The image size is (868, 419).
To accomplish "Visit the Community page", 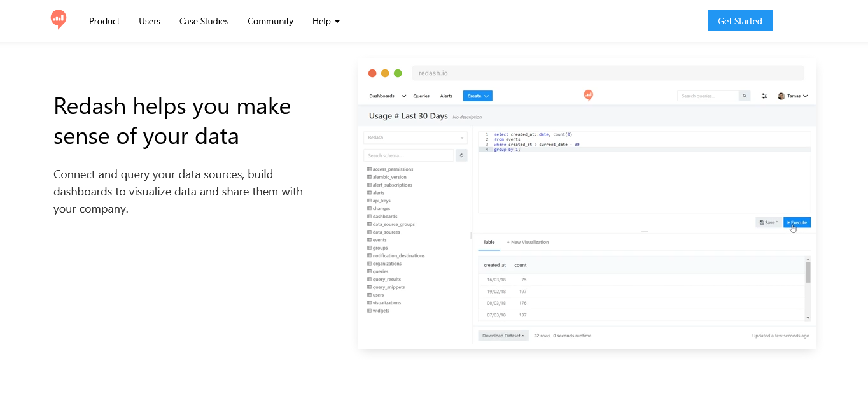I will 270,21.
